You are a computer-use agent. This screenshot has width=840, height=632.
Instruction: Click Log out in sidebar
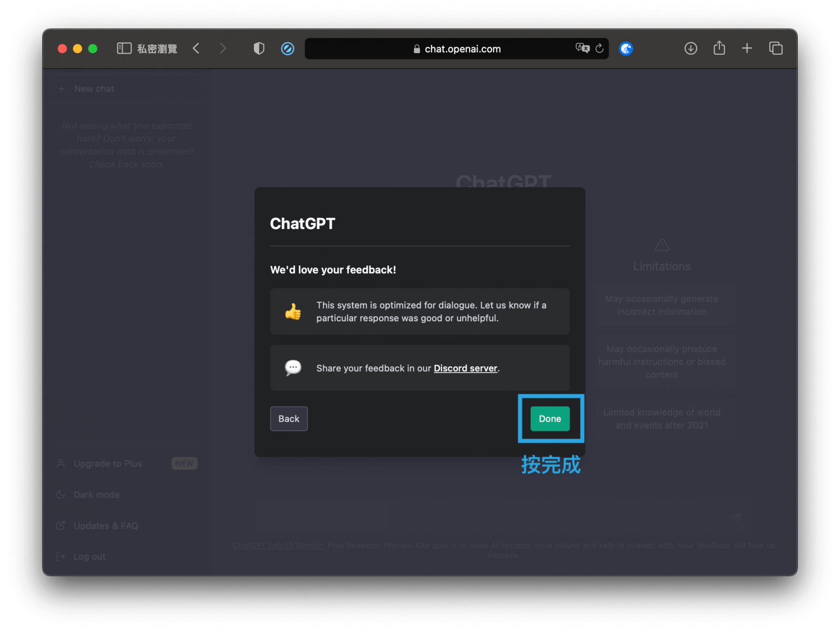pos(127,557)
